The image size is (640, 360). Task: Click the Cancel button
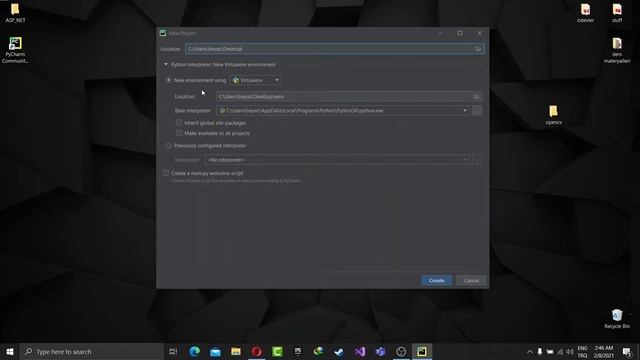[x=471, y=280]
